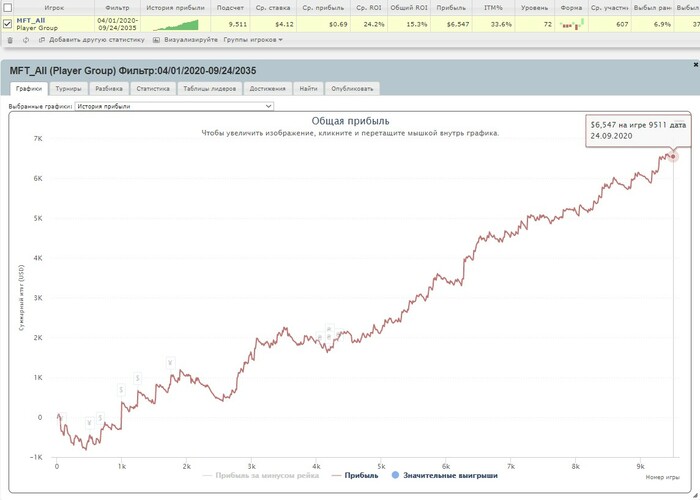
Task: Open the Группы игроков dropdown
Action: pos(253,40)
